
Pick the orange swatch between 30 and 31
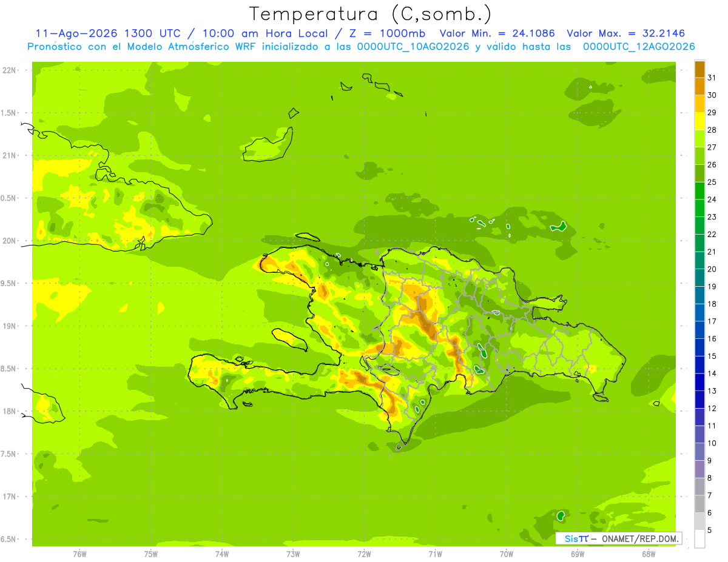(x=700, y=86)
